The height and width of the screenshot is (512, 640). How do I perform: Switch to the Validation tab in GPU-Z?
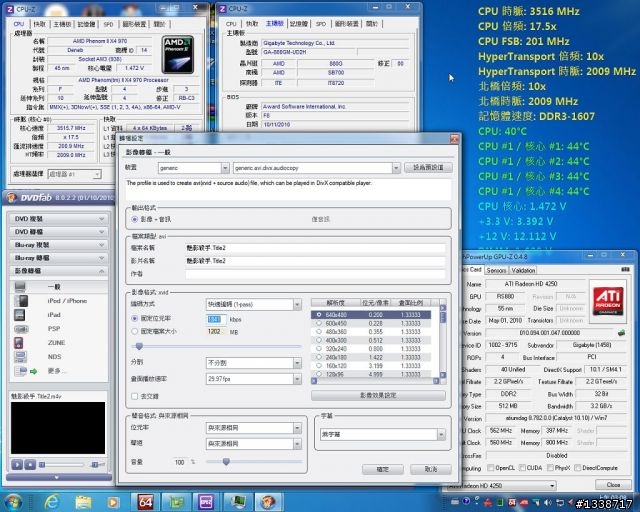point(523,270)
